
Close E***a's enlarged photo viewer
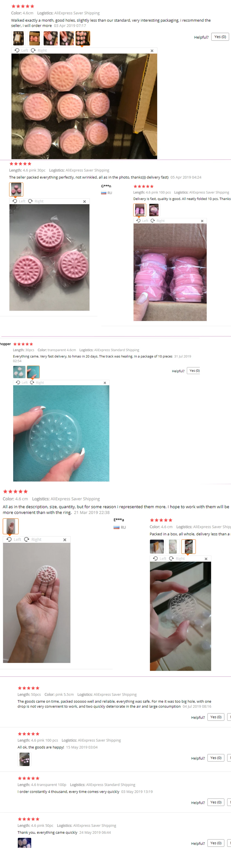pyautogui.click(x=206, y=559)
